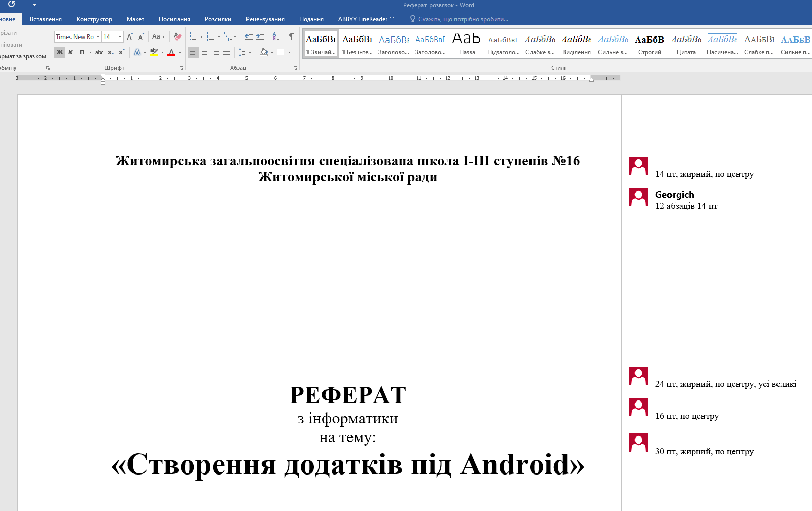Image resolution: width=812 pixels, height=511 pixels.
Task: Apply the red font color swatch
Action: (171, 52)
